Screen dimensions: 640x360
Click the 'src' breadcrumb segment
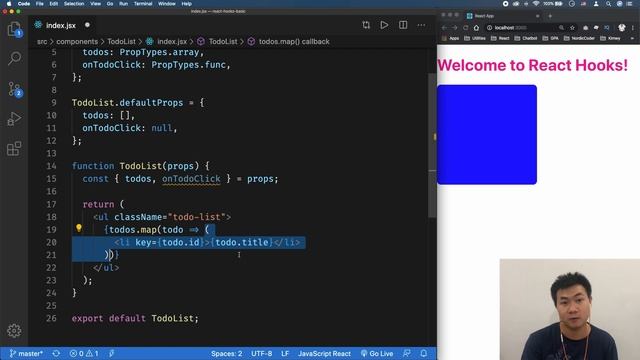click(x=42, y=42)
